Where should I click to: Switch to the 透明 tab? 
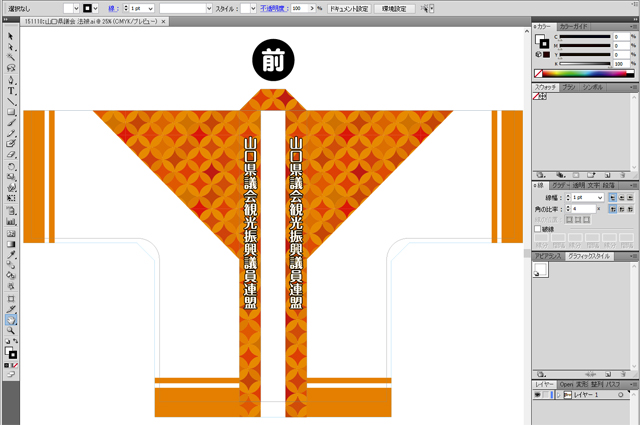578,185
